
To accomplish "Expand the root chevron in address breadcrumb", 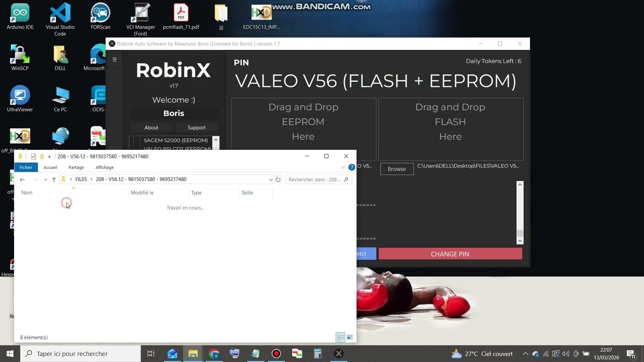I will [x=71, y=179].
